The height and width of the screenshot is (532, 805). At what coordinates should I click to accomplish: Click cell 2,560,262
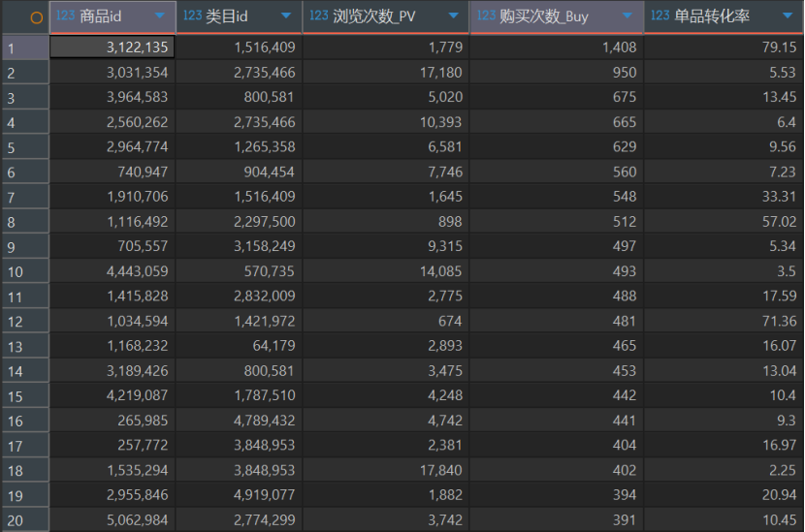[113, 122]
